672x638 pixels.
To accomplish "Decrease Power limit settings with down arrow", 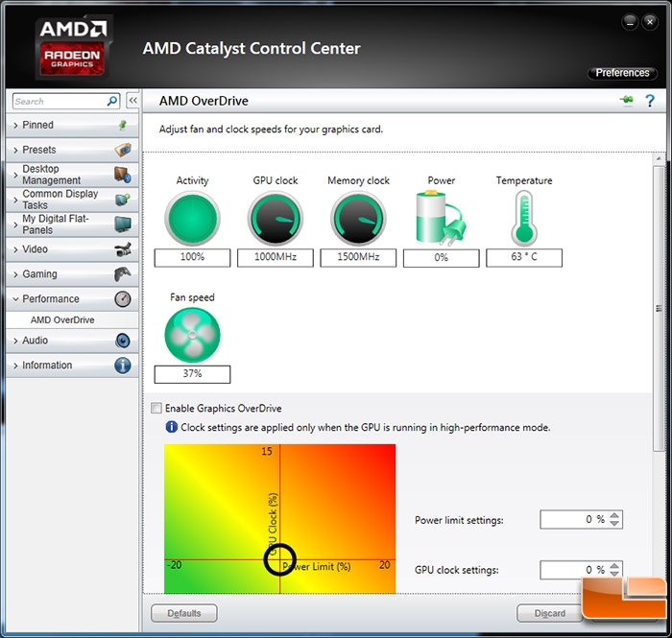I will (614, 523).
